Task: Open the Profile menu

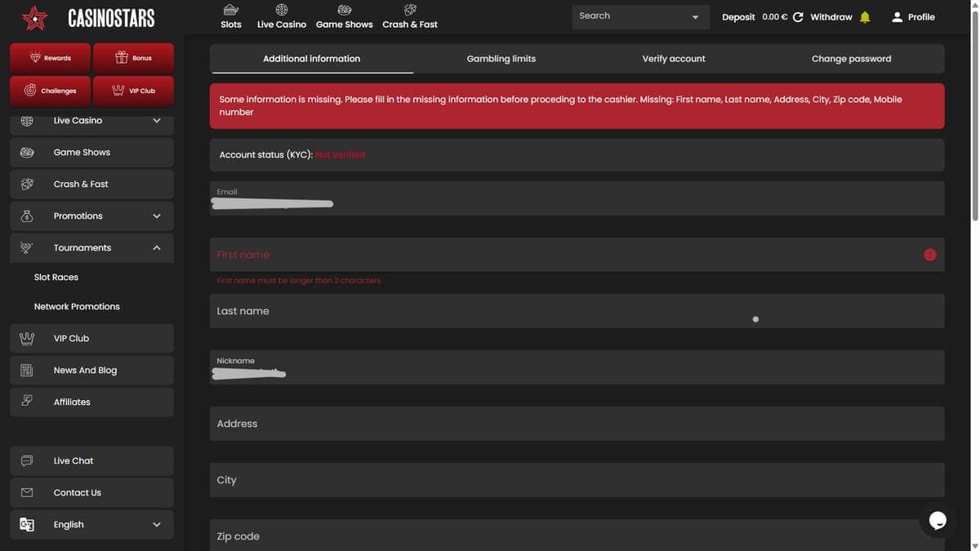Action: [913, 17]
